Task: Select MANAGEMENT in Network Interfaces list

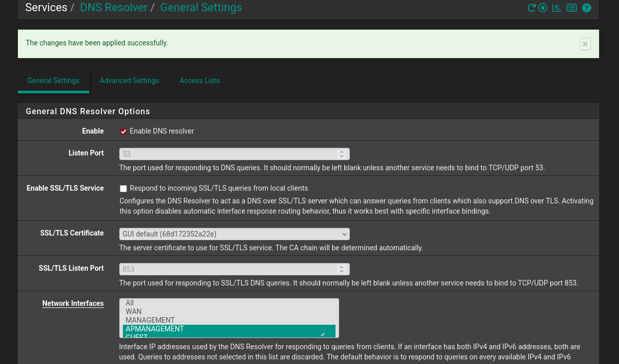Action: [x=150, y=320]
